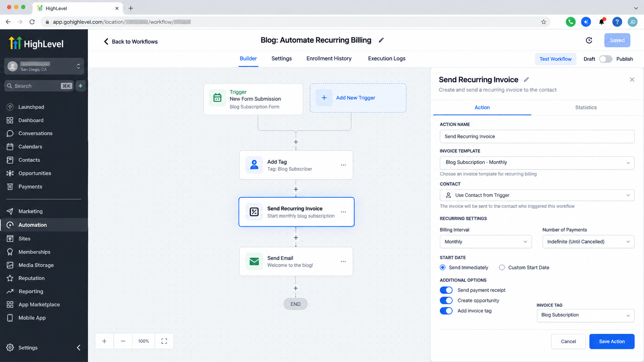Open Number of Payments dropdown
The image size is (644, 362).
pyautogui.click(x=588, y=242)
